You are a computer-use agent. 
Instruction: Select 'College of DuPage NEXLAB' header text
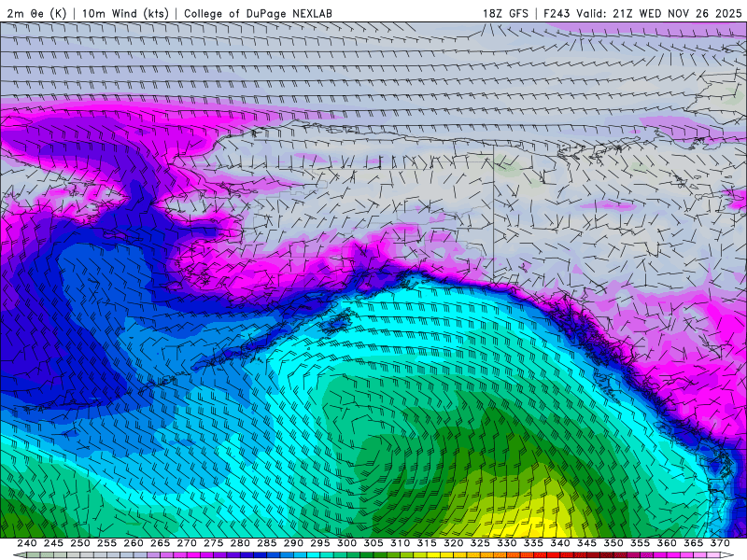[258, 13]
